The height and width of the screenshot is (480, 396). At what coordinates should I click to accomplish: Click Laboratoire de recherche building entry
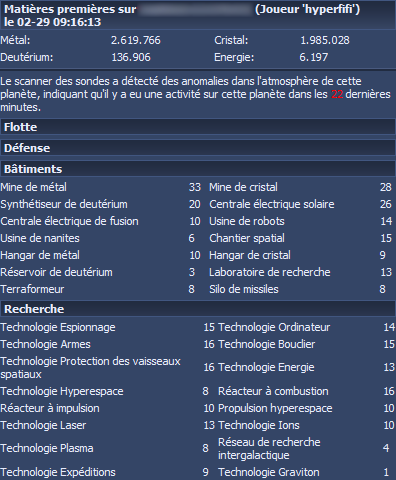point(300,272)
